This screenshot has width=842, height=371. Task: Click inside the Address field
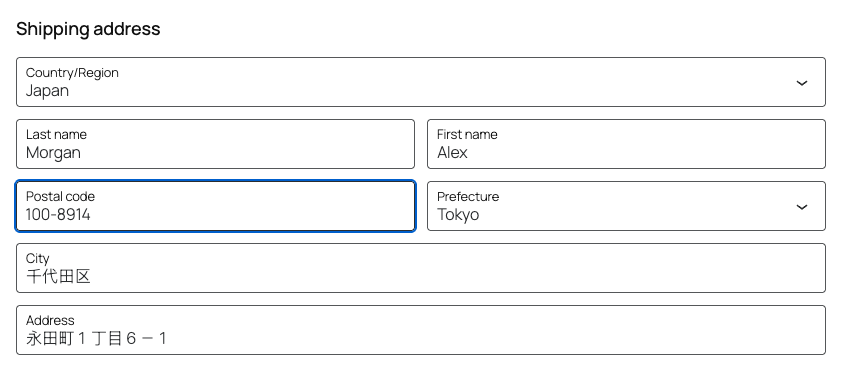click(x=420, y=330)
